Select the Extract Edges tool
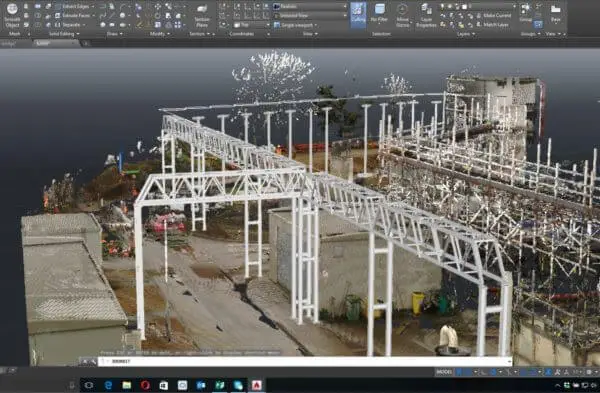This screenshot has height=393, width=600. (x=72, y=7)
